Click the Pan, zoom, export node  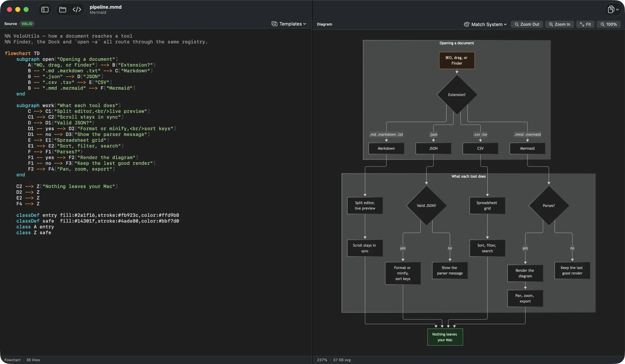coord(525,298)
